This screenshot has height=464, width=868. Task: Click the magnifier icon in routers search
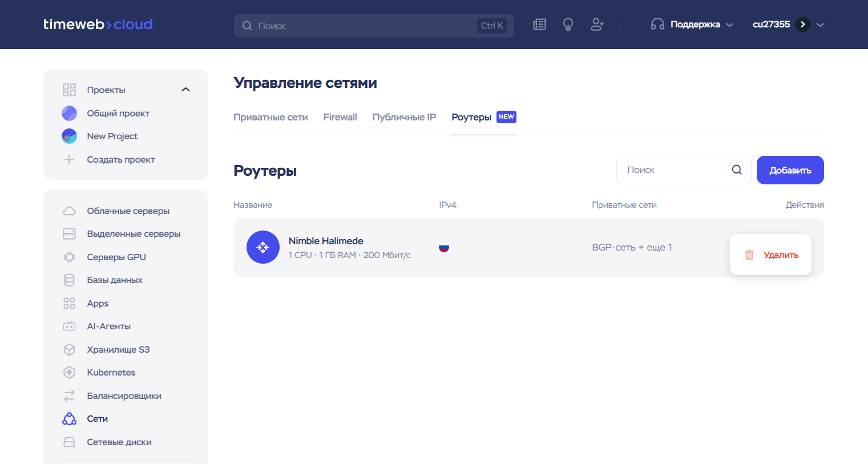tap(737, 170)
